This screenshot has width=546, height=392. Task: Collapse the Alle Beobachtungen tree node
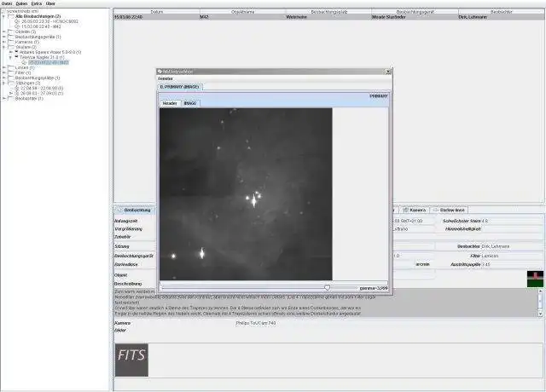coord(3,16)
